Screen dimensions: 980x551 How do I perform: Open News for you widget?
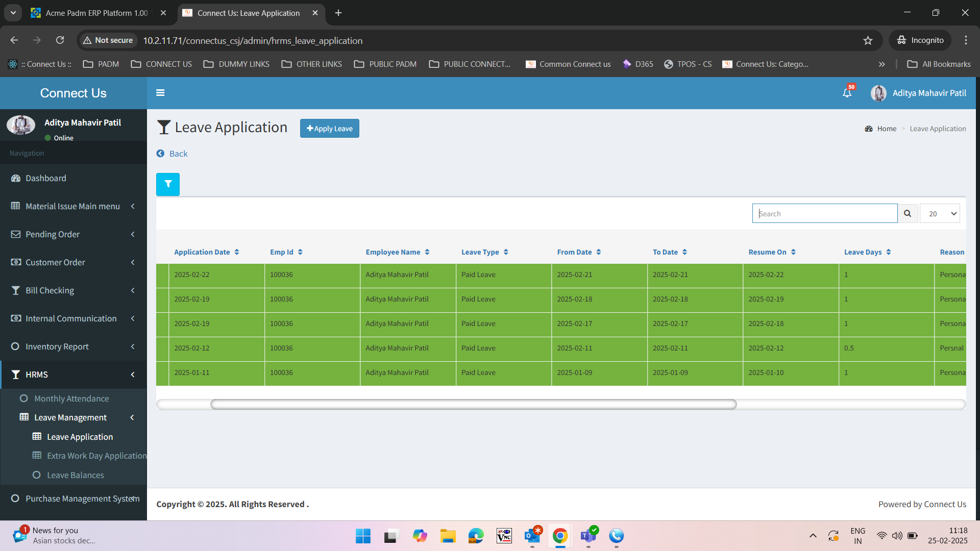pos(54,536)
